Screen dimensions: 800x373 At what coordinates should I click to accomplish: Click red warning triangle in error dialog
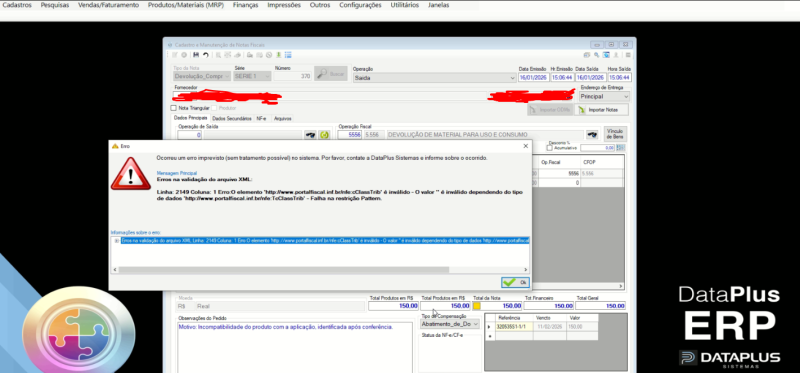(131, 173)
